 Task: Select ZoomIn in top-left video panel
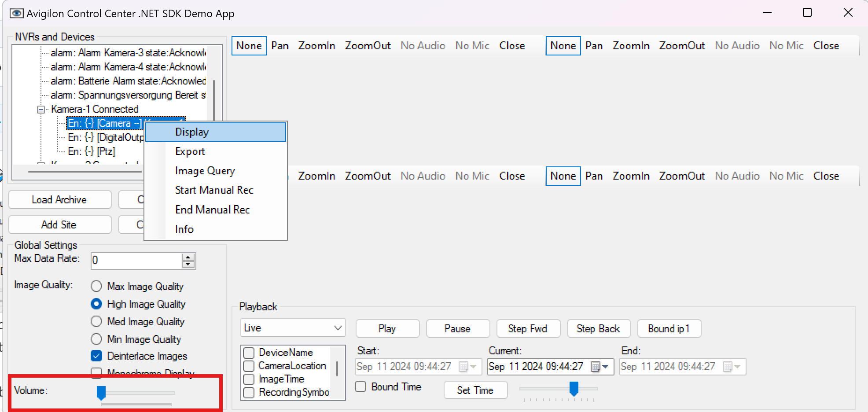click(317, 46)
